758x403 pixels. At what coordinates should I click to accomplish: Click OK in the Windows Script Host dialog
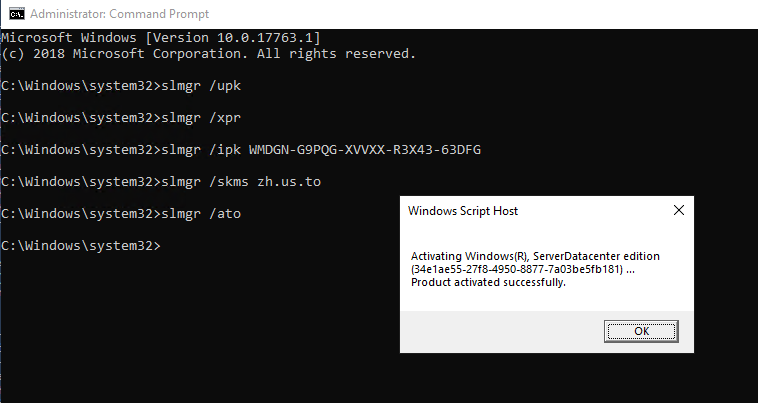[641, 331]
